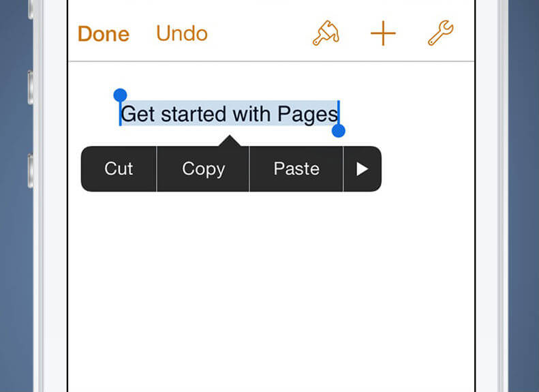The image size is (539, 392).
Task: Tap the selection start handle dot
Action: (121, 95)
